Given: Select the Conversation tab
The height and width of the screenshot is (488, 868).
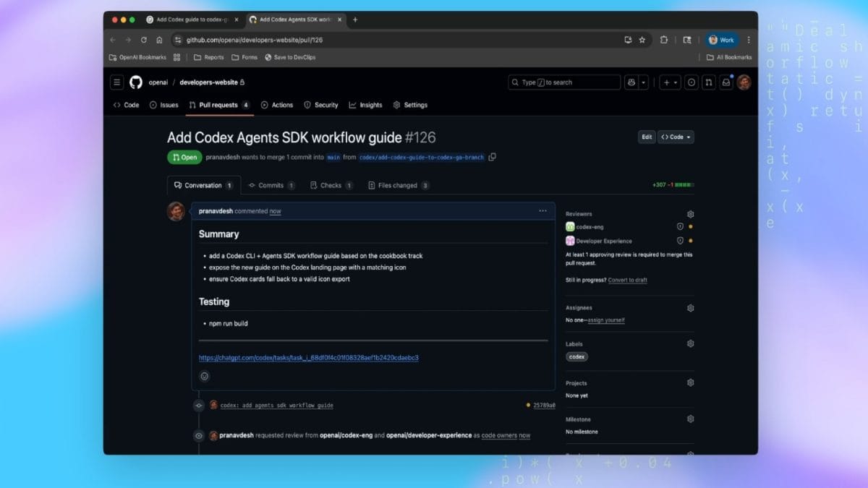Looking at the screenshot, I should [203, 185].
